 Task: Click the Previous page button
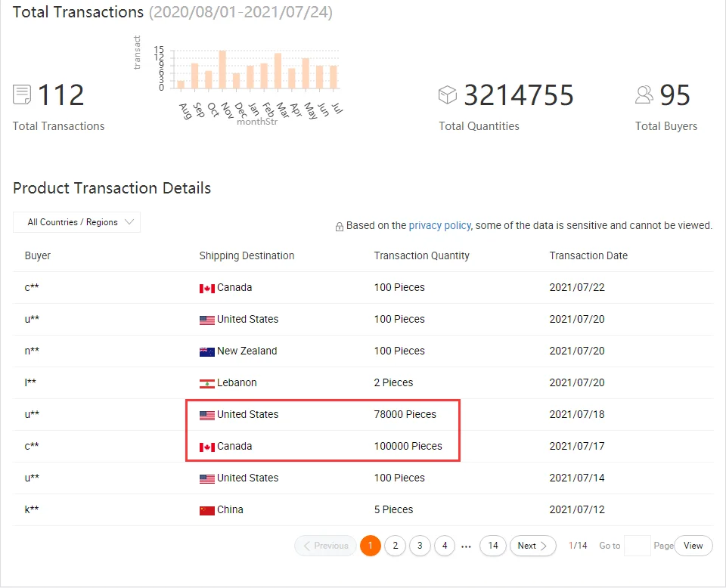[325, 546]
